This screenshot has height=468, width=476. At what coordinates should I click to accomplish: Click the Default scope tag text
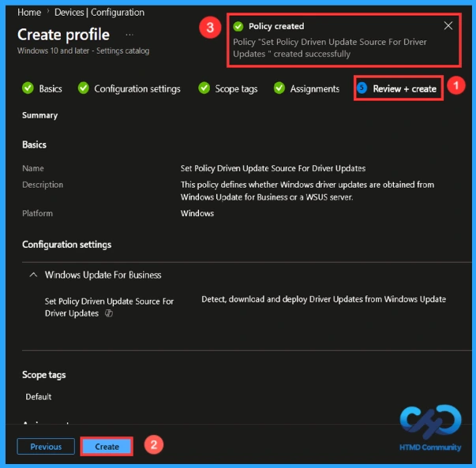38,397
